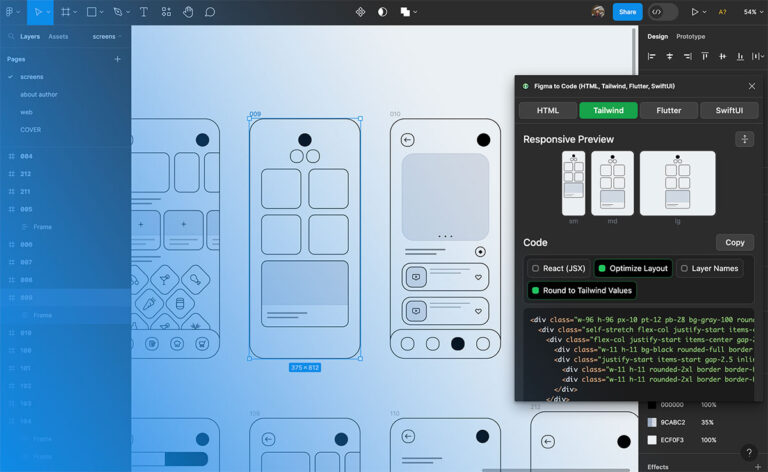Add a new page with plus icon
The width and height of the screenshot is (768, 472).
pyautogui.click(x=118, y=59)
